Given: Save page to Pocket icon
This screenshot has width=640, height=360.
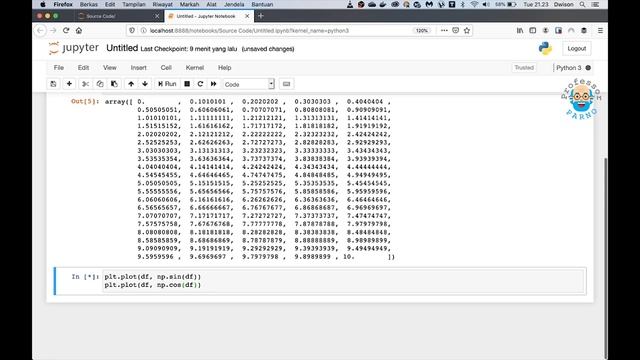Looking at the screenshot, I should (456, 31).
